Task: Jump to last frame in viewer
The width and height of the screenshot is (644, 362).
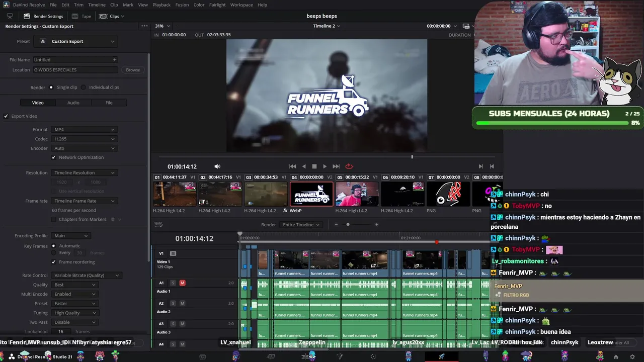Action: pyautogui.click(x=336, y=166)
